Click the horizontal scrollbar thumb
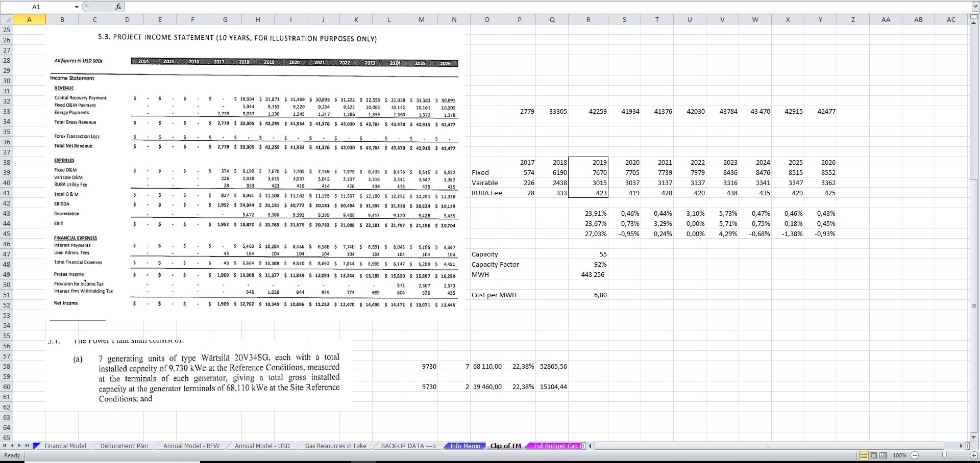Viewport: 980px width, 463px height. (769, 446)
